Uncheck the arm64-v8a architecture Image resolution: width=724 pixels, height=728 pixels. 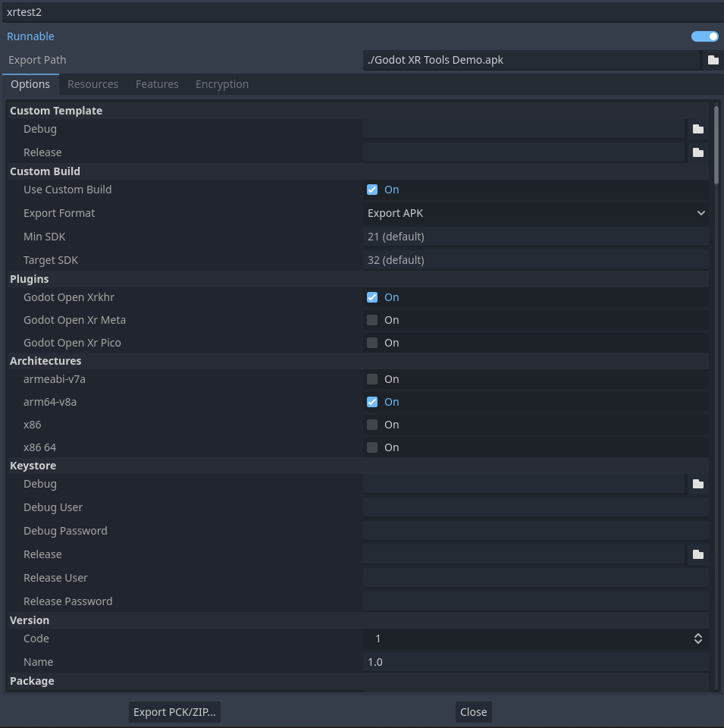coord(371,401)
